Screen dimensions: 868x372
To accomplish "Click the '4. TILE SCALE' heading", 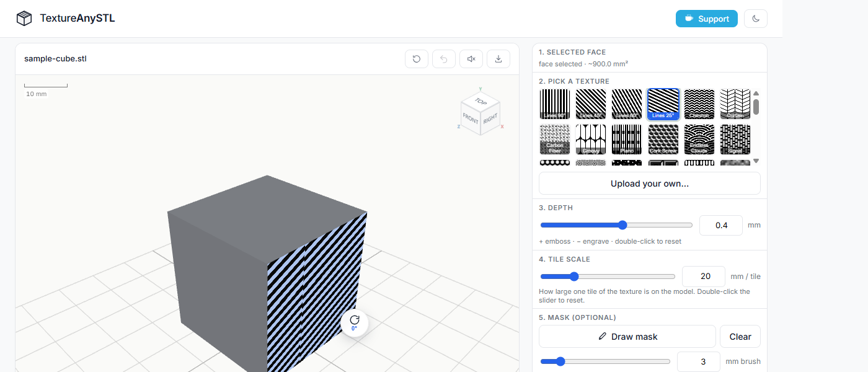I will point(564,259).
